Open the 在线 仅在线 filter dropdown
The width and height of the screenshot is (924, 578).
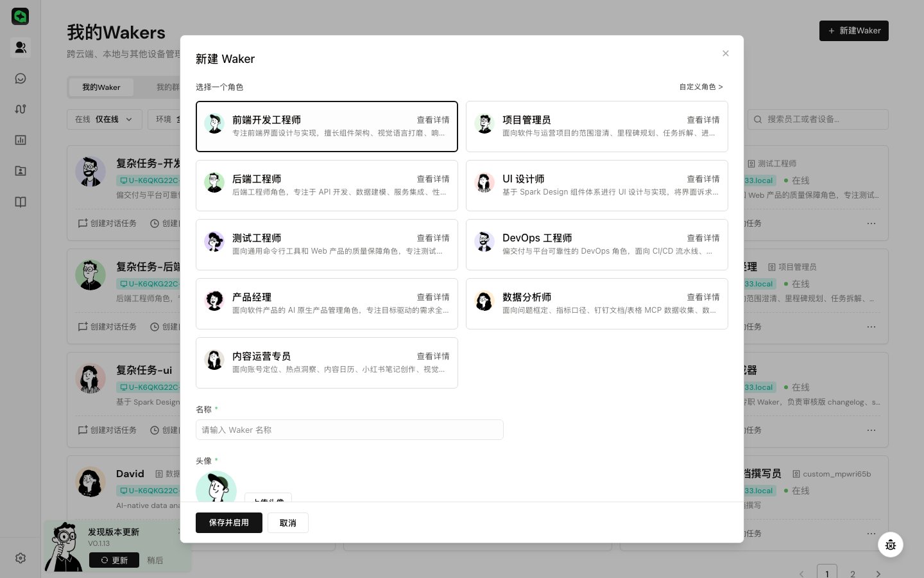(x=104, y=119)
